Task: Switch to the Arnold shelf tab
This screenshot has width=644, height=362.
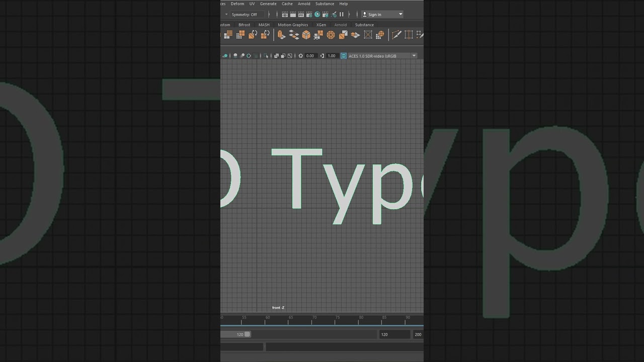Action: [x=341, y=25]
